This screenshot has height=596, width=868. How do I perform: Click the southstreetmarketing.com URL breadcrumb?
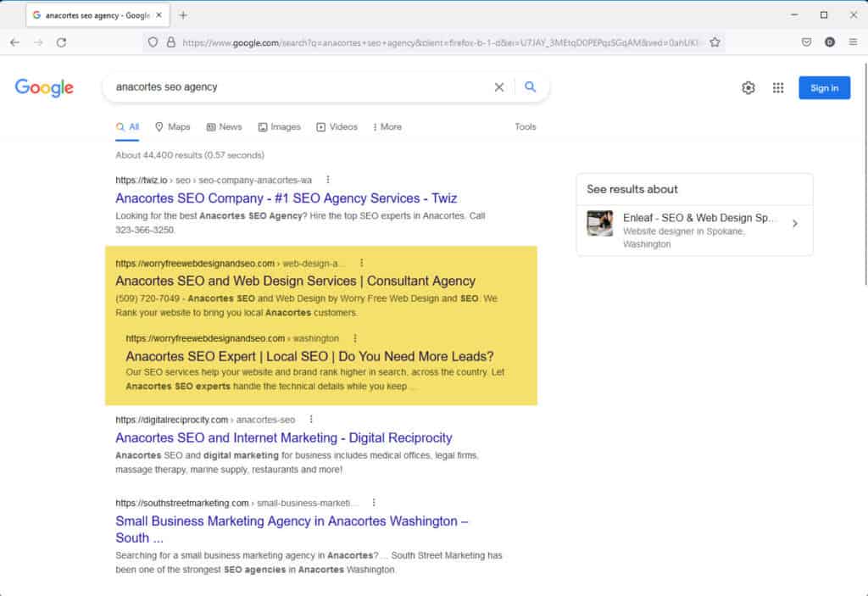tap(237, 503)
